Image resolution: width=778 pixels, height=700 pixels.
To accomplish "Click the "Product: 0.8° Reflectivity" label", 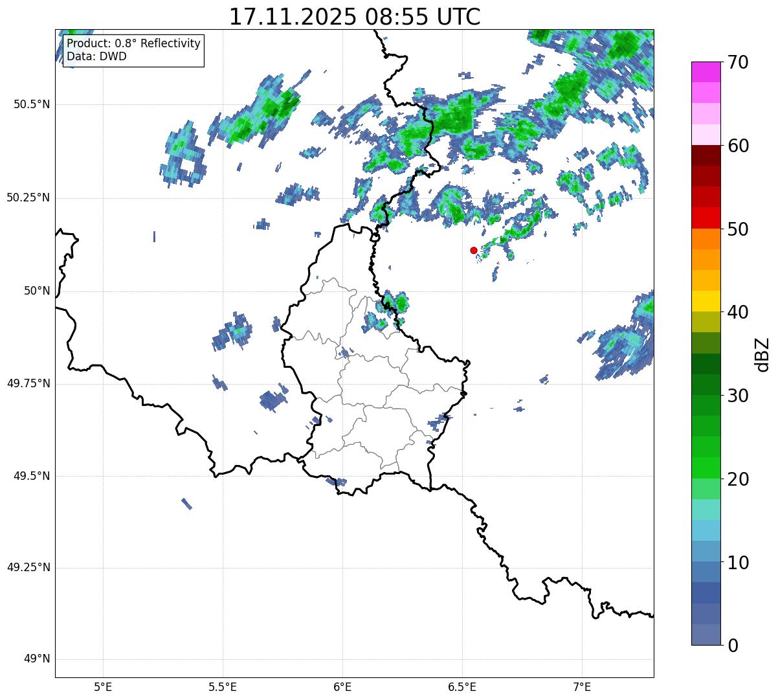I will [x=134, y=43].
